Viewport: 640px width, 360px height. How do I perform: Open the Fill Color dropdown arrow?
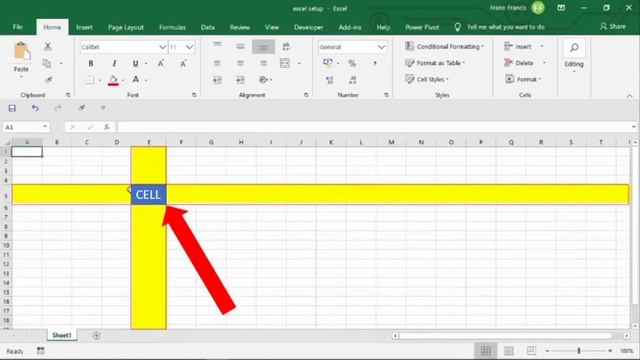click(123, 80)
